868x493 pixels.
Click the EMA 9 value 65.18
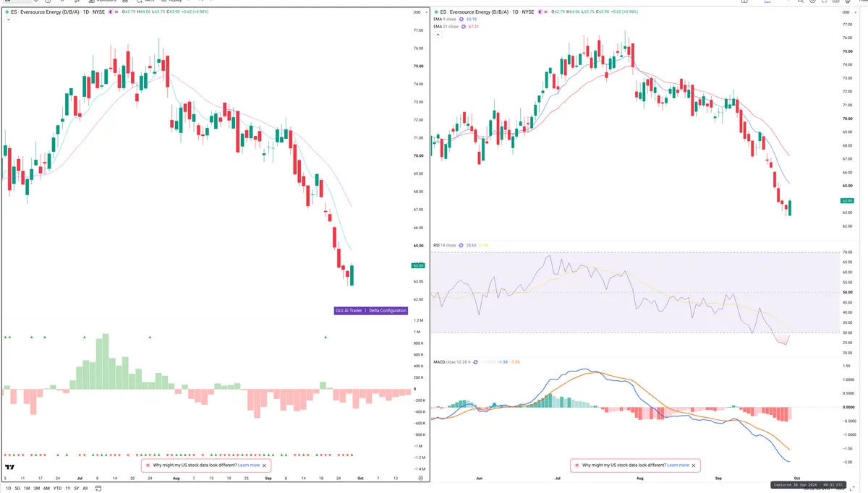[472, 19]
